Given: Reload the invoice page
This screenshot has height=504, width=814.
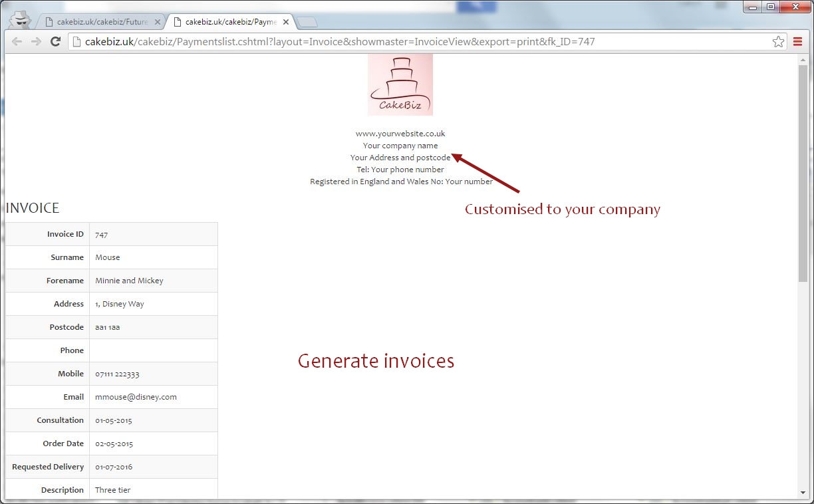Looking at the screenshot, I should [x=56, y=41].
